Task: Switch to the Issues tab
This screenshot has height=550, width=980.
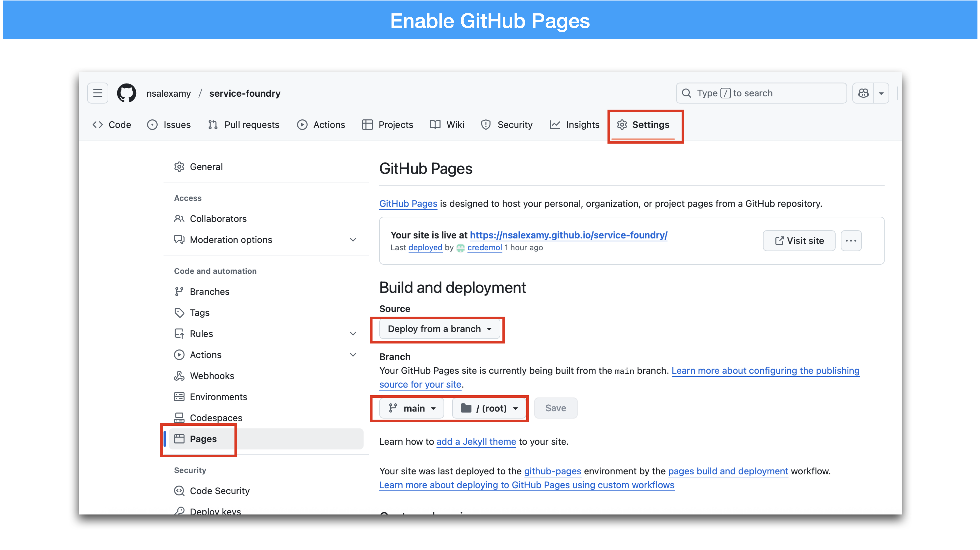Action: pyautogui.click(x=169, y=125)
